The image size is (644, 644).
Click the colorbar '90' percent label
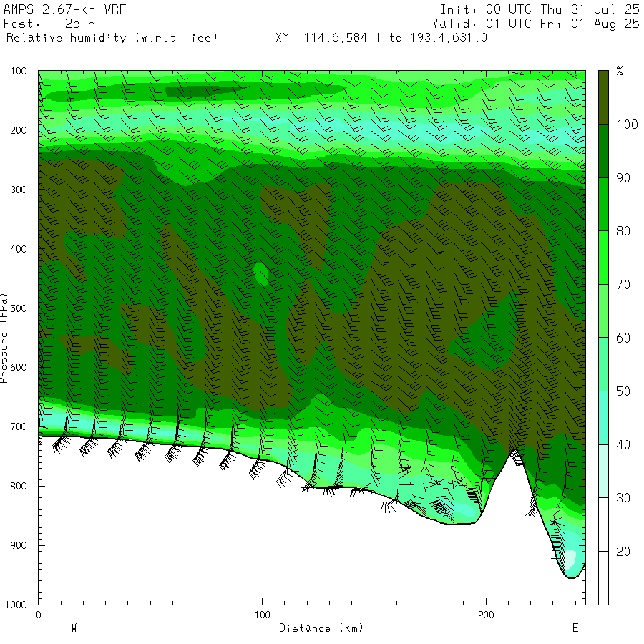pyautogui.click(x=623, y=178)
